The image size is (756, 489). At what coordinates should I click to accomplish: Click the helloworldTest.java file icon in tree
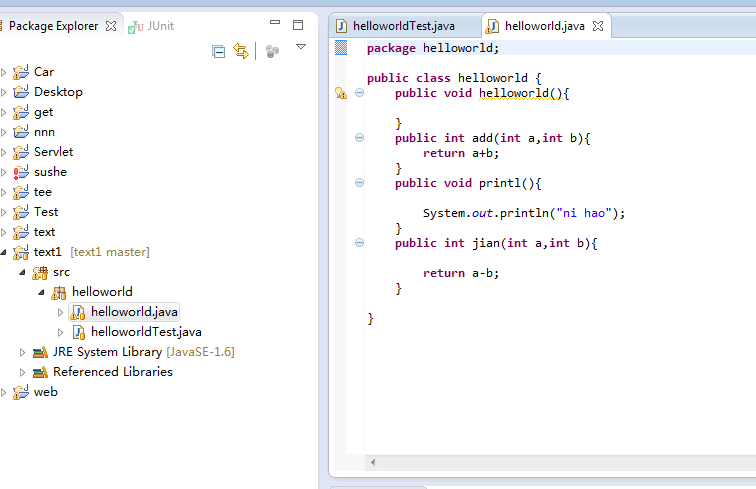pos(79,332)
